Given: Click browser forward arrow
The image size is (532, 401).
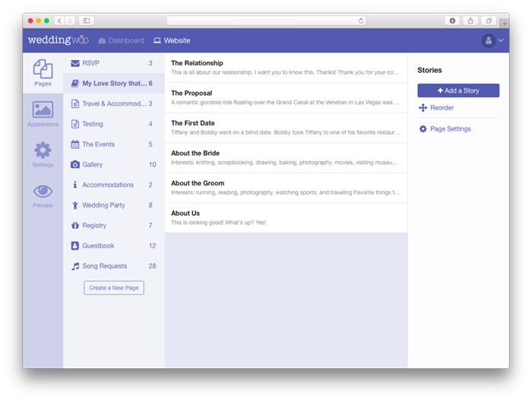Looking at the screenshot, I should [x=70, y=21].
